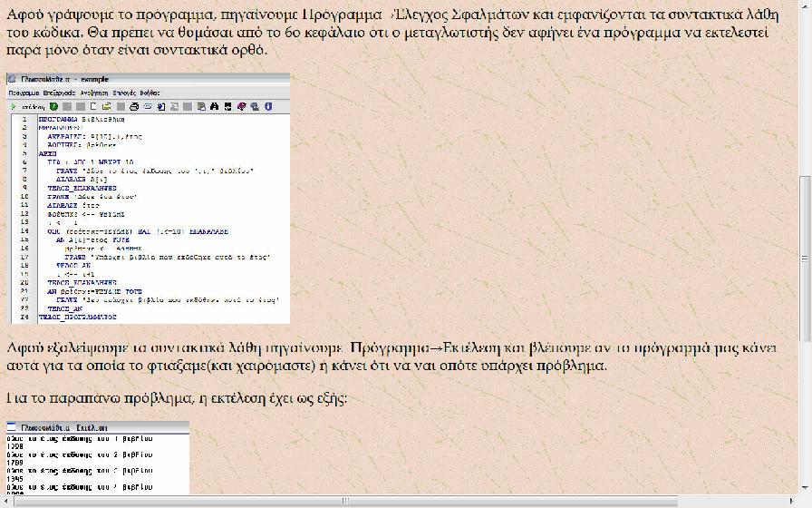Click the green shield icon in the toolbar

pyautogui.click(x=53, y=107)
